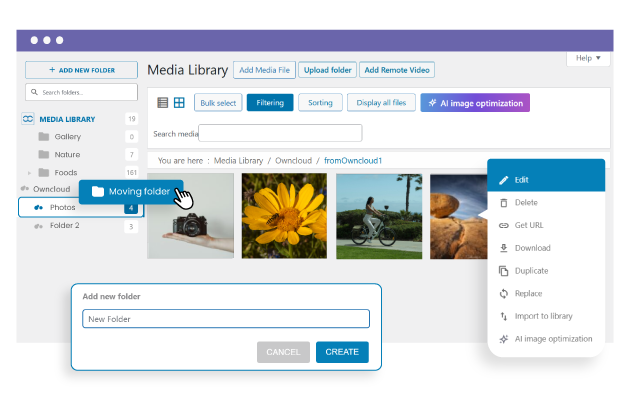The width and height of the screenshot is (630, 400).
Task: Click the Owncloud cloud icon
Action: pos(25,188)
